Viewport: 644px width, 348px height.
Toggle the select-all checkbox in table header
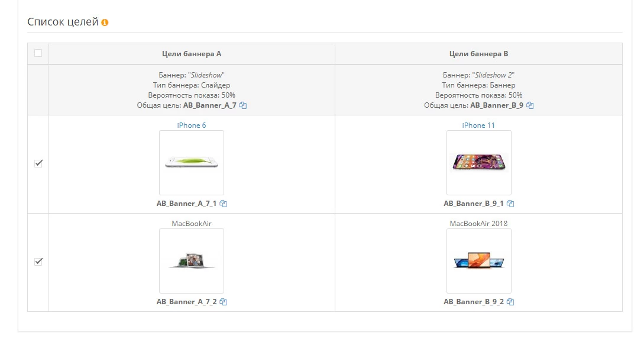(38, 53)
